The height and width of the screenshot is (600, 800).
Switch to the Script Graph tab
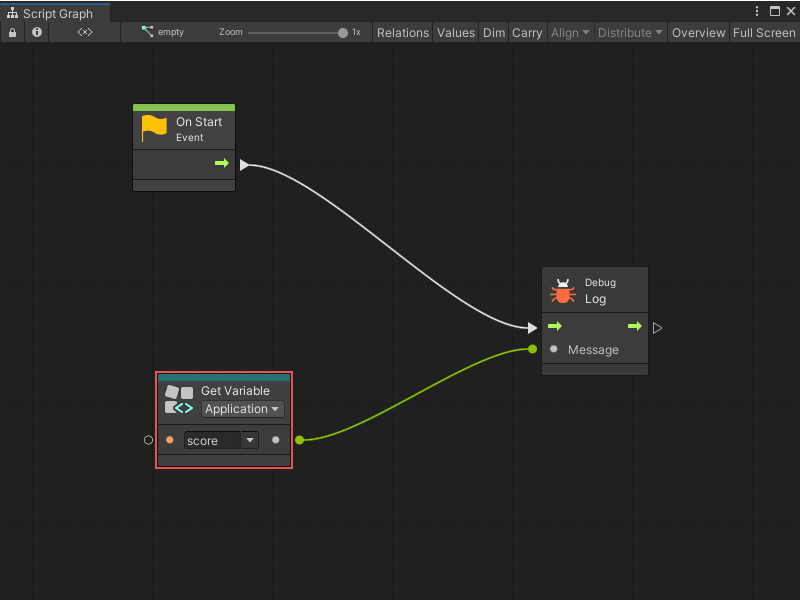[x=57, y=13]
